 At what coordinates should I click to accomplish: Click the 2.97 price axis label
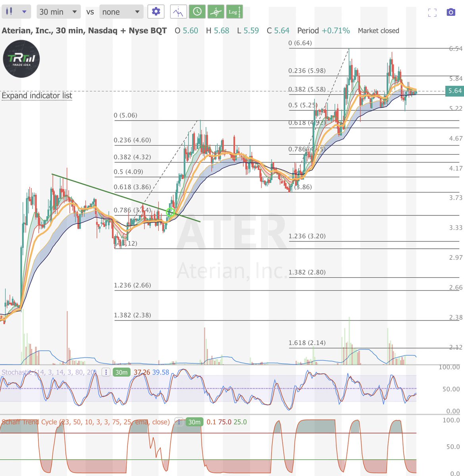456,257
